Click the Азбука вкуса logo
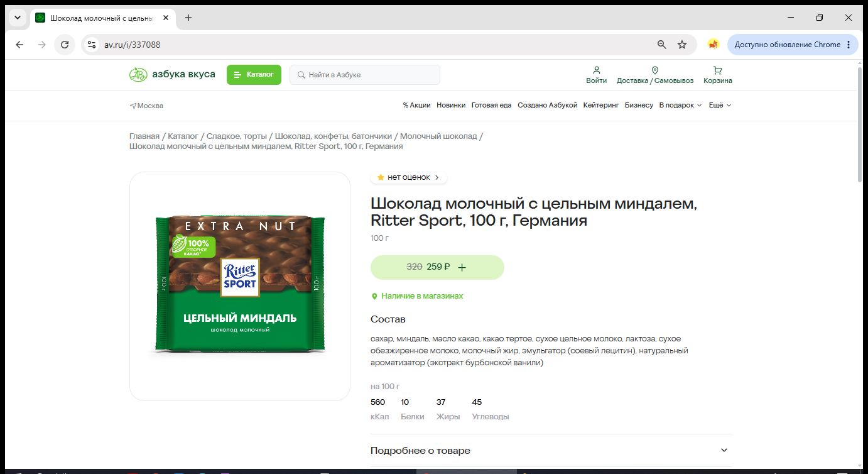Image resolution: width=868 pixels, height=474 pixels. click(172, 75)
